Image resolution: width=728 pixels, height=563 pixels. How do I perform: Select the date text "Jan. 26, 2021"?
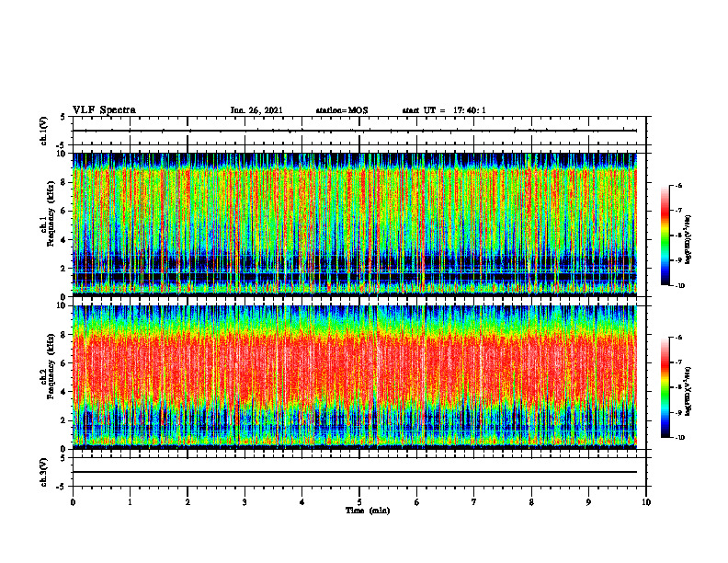(256, 110)
